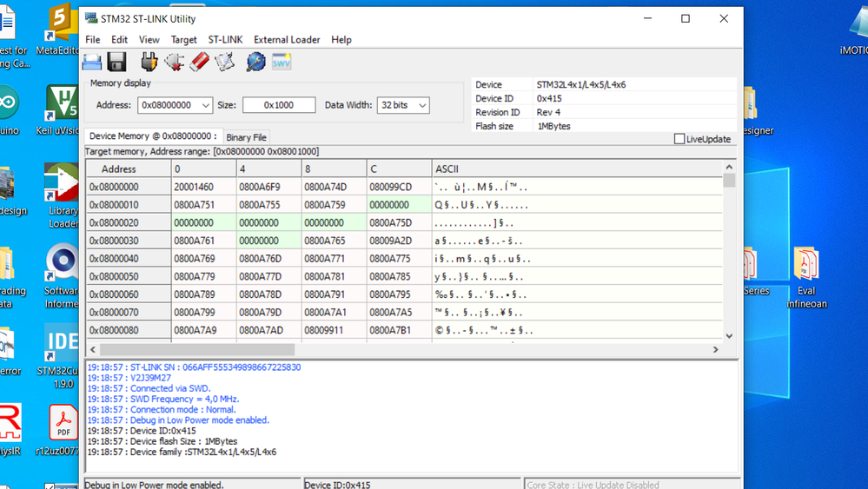
Task: Click the Connect to target plug icon
Action: click(x=149, y=62)
